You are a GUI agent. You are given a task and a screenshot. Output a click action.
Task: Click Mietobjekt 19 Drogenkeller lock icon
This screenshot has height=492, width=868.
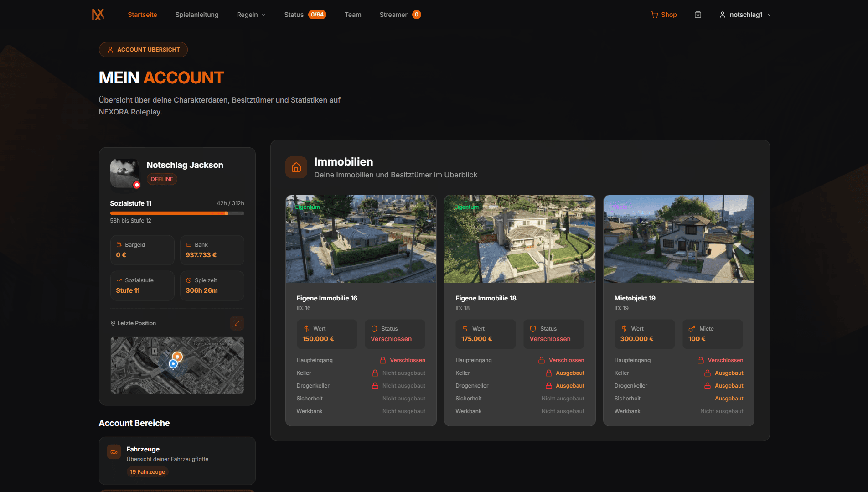click(708, 386)
